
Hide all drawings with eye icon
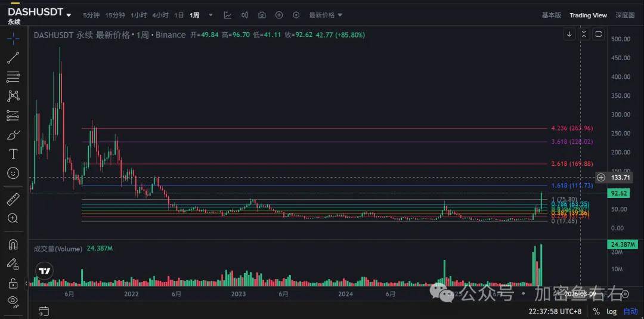[x=13, y=301]
